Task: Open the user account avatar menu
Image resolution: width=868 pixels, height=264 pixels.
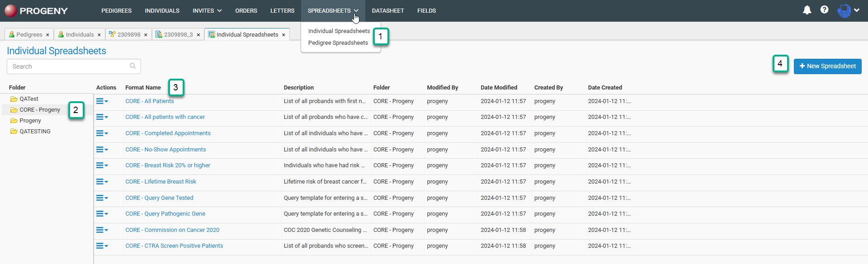Action: [848, 10]
